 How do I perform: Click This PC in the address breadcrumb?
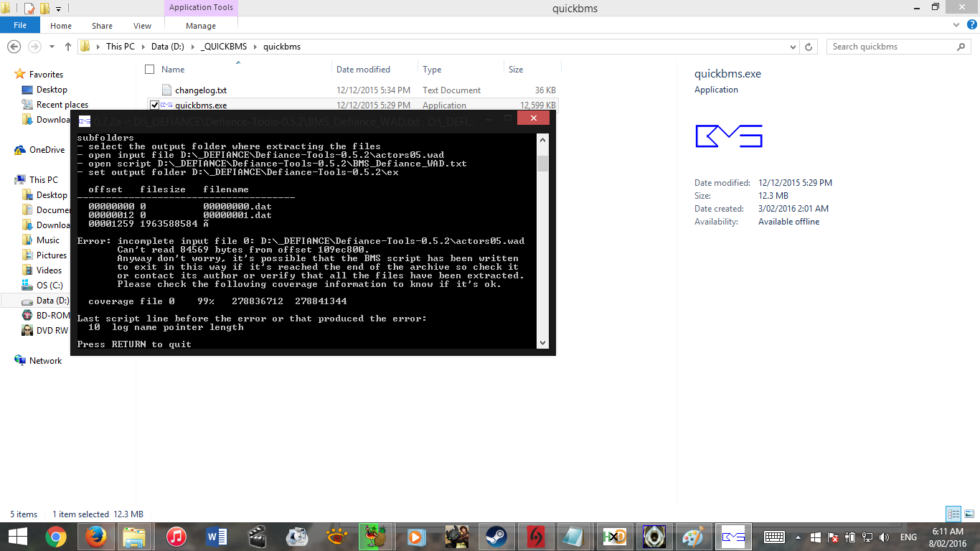pos(120,47)
